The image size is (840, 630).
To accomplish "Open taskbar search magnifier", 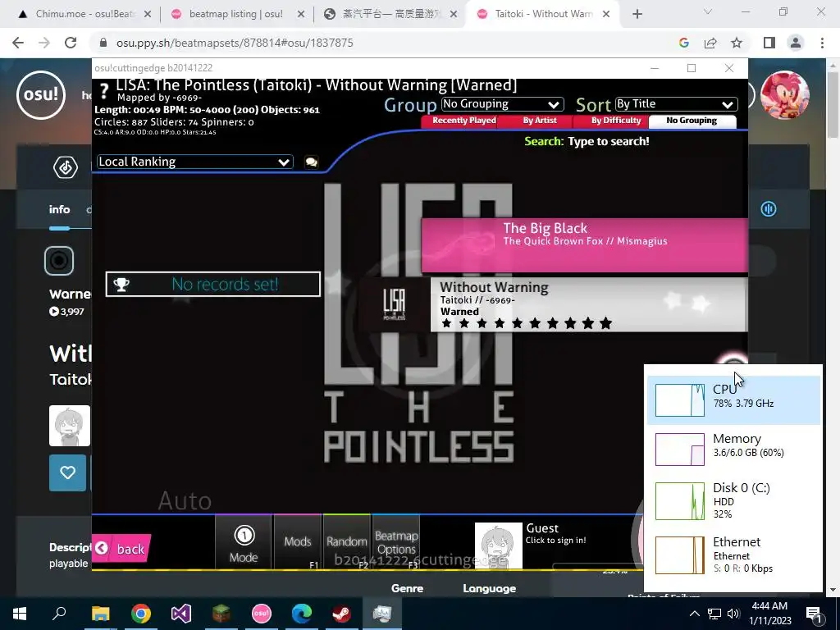I will click(x=59, y=614).
